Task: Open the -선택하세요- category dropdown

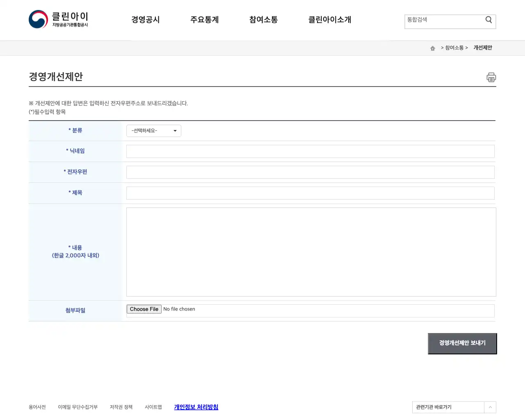Action: [x=153, y=130]
